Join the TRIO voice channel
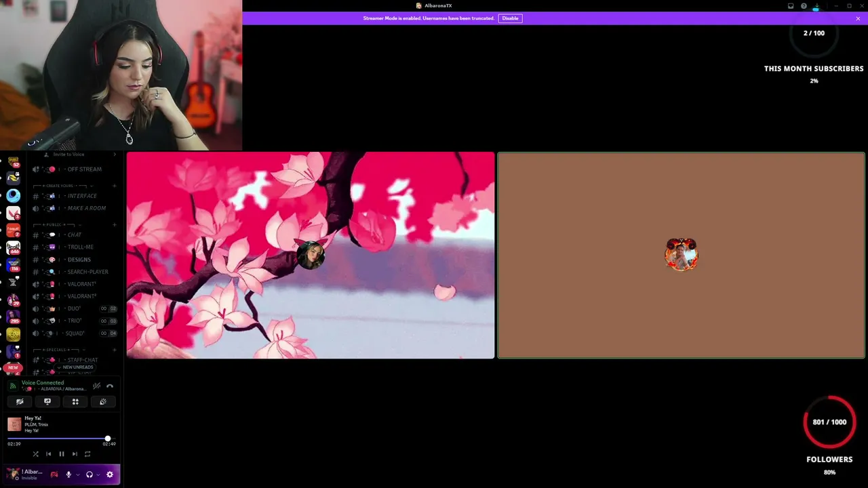Viewport: 868px width, 488px height. [75, 321]
